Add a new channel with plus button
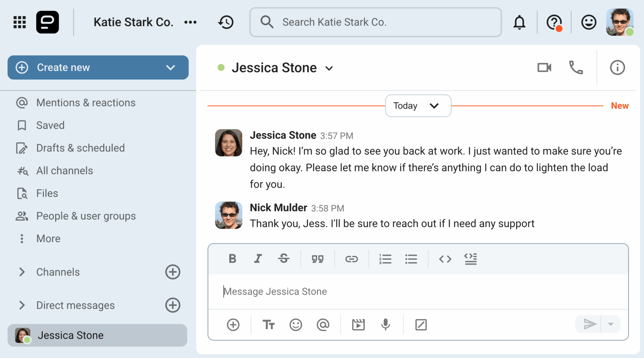The width and height of the screenshot is (644, 358). click(173, 272)
